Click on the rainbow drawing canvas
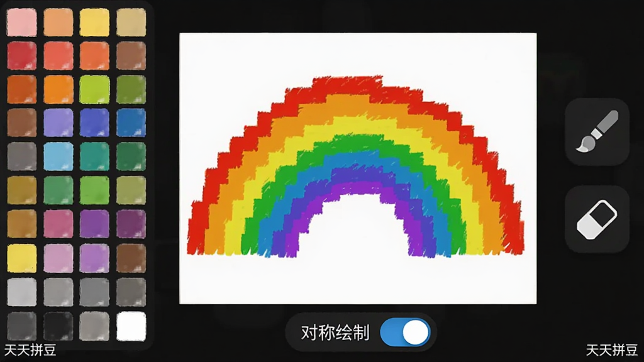644x362 pixels. tap(358, 168)
